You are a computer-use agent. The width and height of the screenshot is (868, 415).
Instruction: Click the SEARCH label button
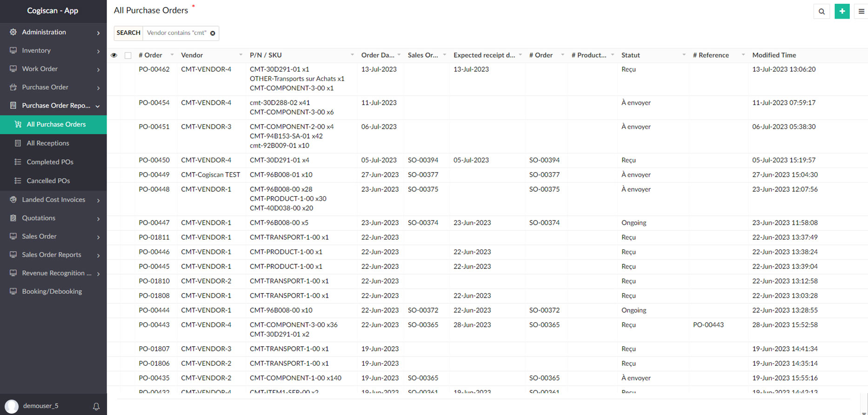coord(128,33)
